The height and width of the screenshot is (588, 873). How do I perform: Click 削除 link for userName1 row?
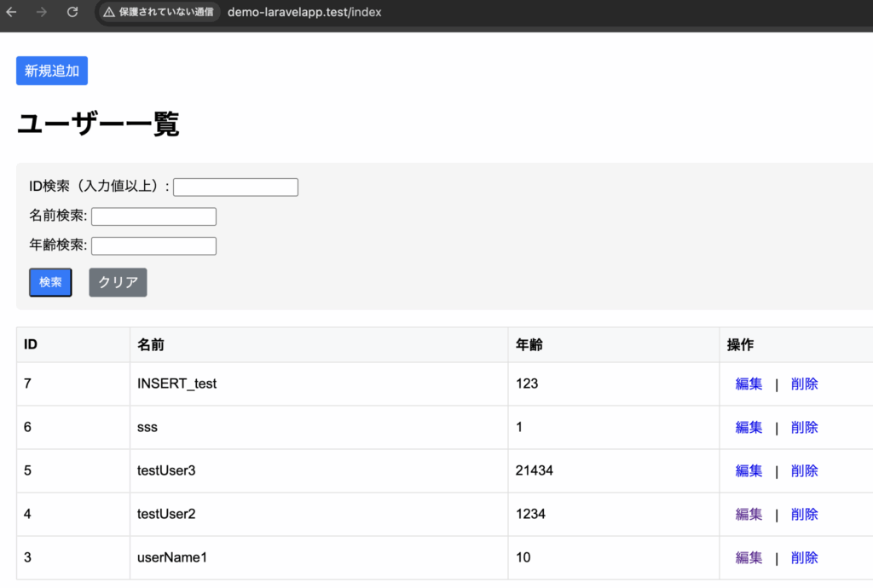tap(804, 558)
